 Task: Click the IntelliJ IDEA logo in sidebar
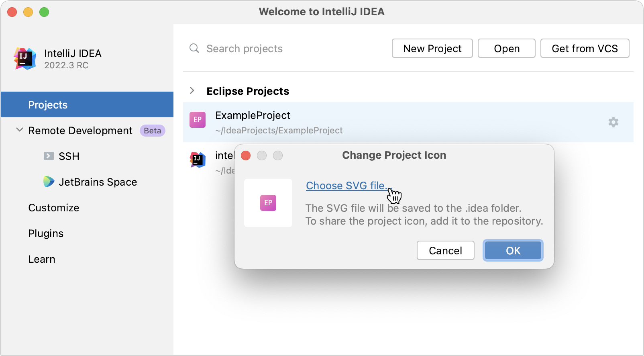tap(25, 59)
